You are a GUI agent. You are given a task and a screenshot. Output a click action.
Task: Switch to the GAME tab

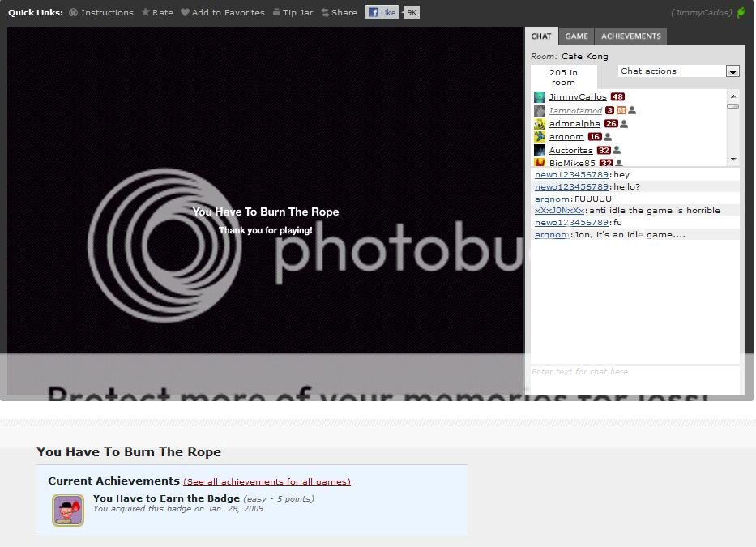[576, 36]
